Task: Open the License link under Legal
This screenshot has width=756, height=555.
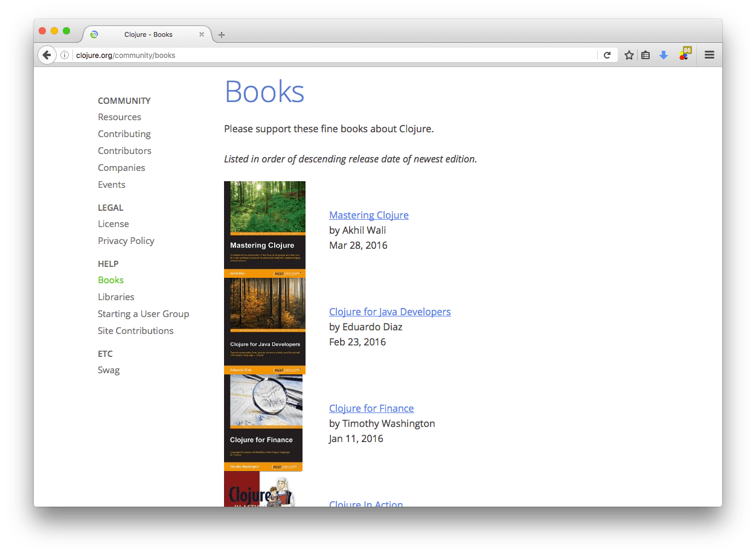Action: 114,223
